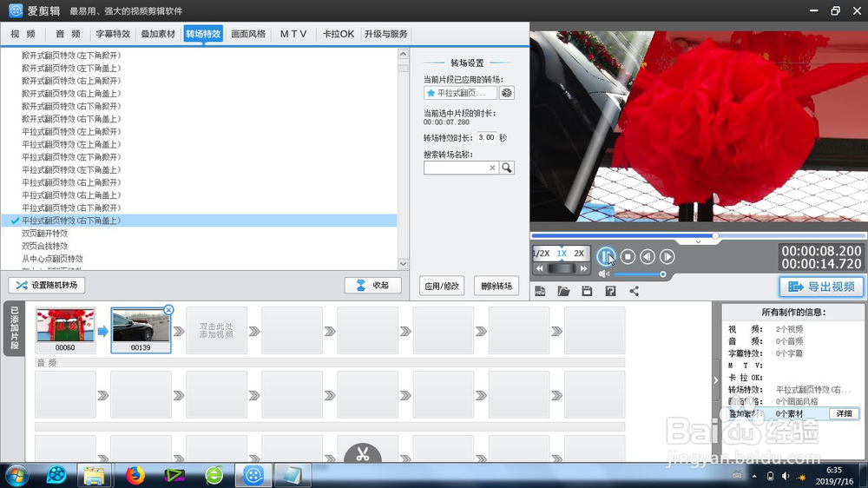The width and height of the screenshot is (868, 488).
Task: Adjust the preview volume slider
Action: click(x=640, y=274)
